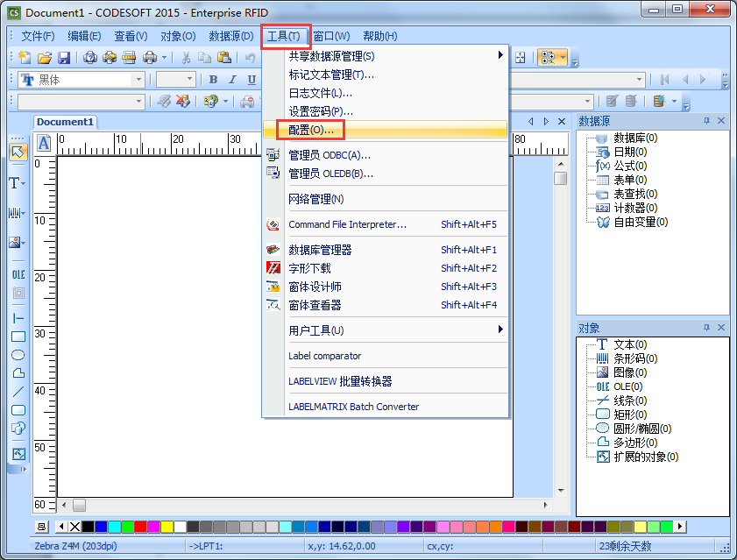
Task: Select the Image tool in left toolbar
Action: coord(15,242)
